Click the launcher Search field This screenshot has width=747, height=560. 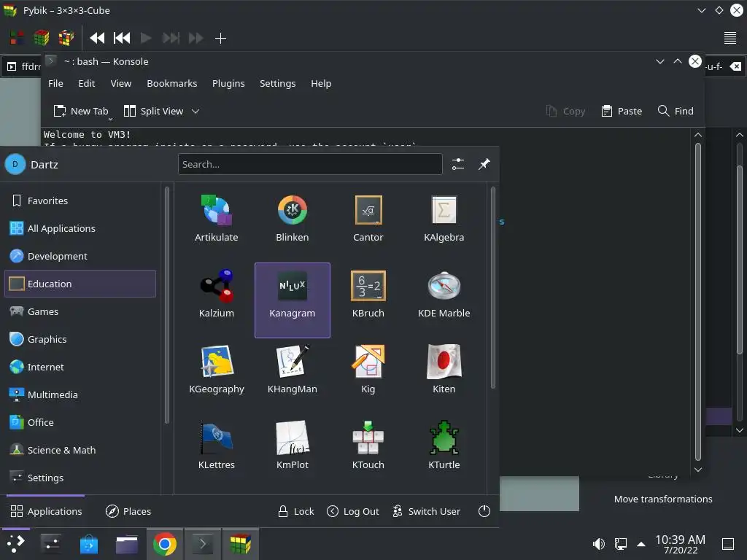point(310,164)
